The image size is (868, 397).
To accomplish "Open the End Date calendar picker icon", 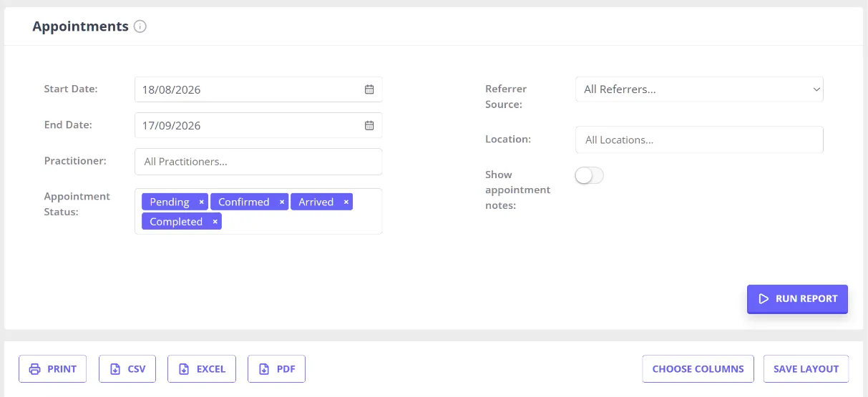I will pos(369,125).
